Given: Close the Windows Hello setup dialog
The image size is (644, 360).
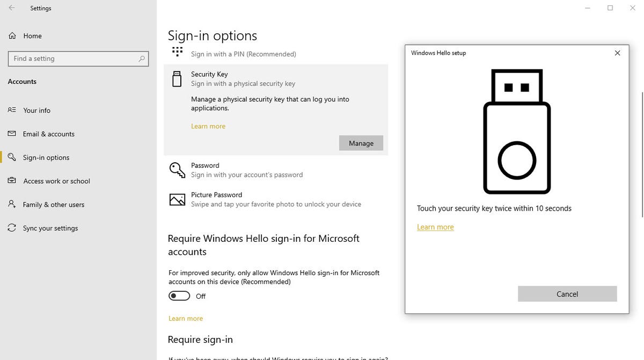Looking at the screenshot, I should (x=617, y=53).
